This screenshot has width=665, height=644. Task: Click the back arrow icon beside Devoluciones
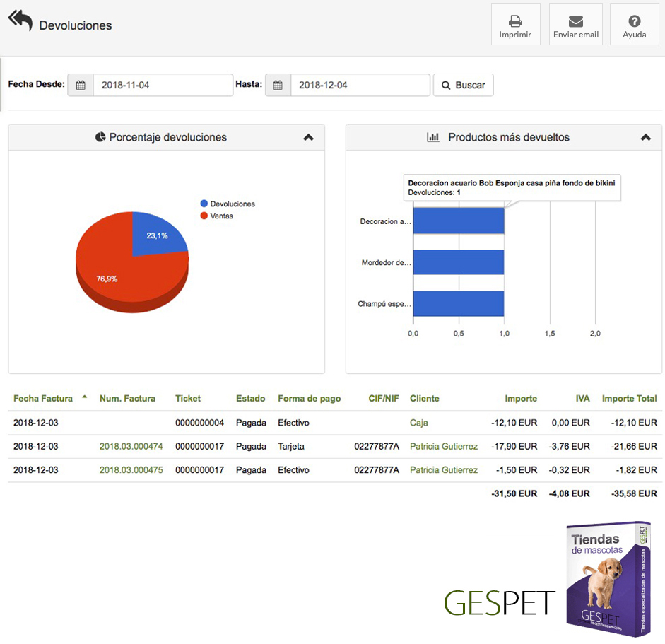tap(20, 21)
